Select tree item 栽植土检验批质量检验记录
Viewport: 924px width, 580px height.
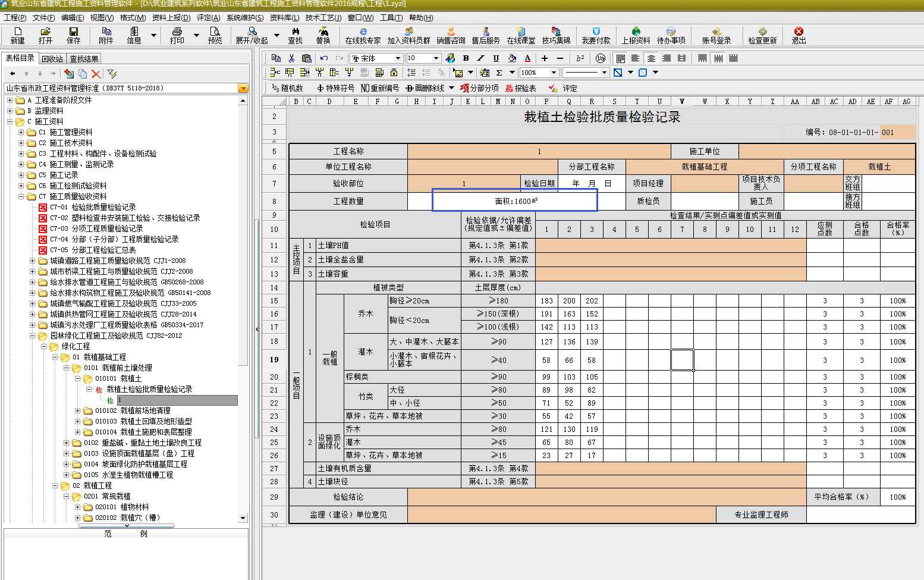[x=149, y=389]
